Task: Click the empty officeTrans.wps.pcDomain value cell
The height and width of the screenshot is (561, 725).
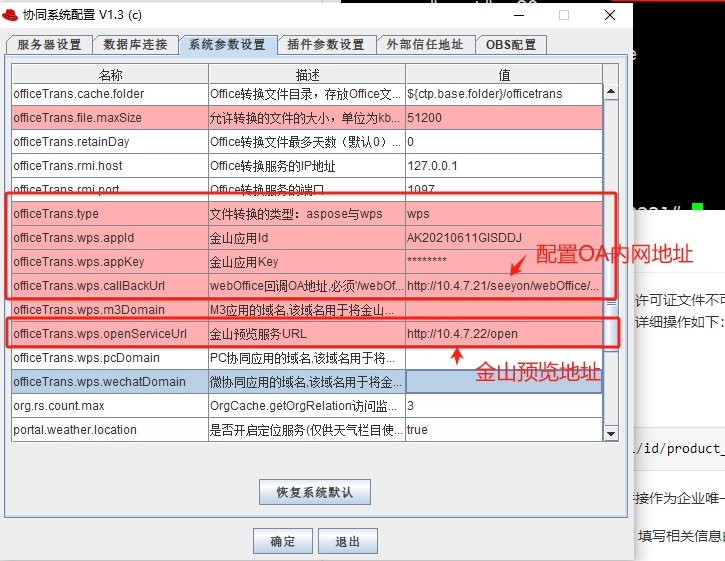Action: coord(504,358)
